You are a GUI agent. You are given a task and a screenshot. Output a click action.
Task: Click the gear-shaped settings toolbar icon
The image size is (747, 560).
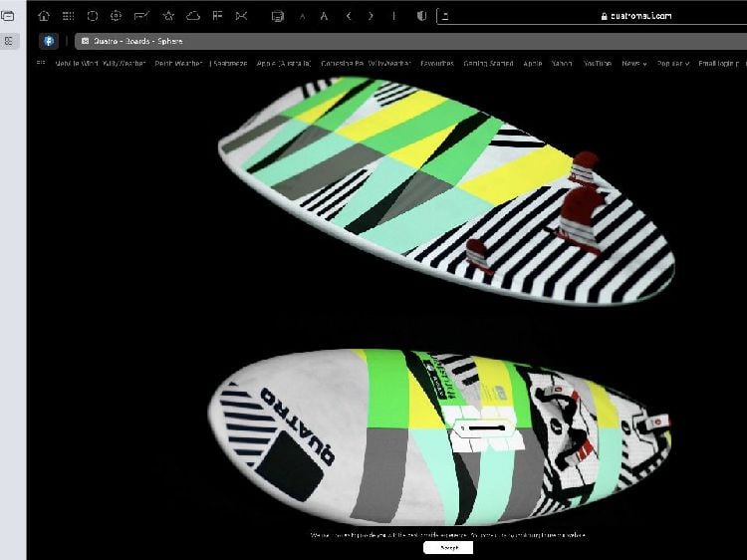tap(116, 16)
